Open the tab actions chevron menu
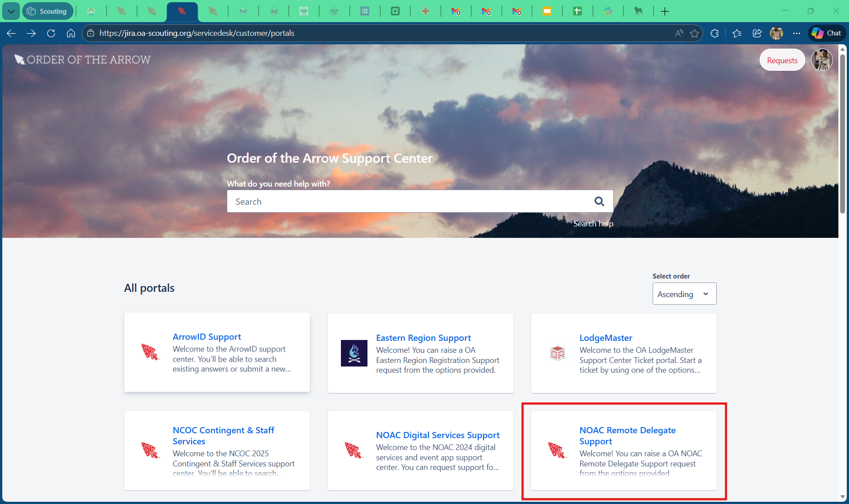The width and height of the screenshot is (849, 504). pos(11,11)
